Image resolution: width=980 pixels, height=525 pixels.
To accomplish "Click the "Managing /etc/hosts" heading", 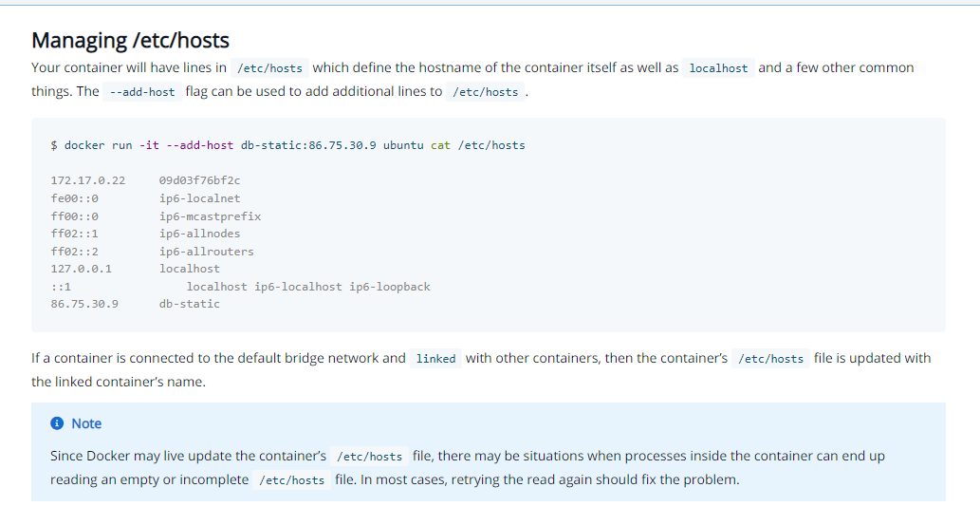I will click(130, 40).
